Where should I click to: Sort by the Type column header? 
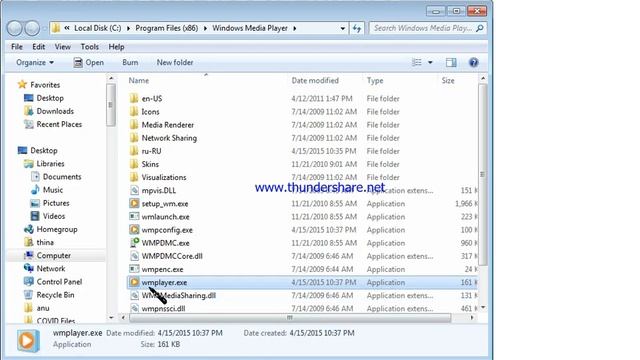400,80
